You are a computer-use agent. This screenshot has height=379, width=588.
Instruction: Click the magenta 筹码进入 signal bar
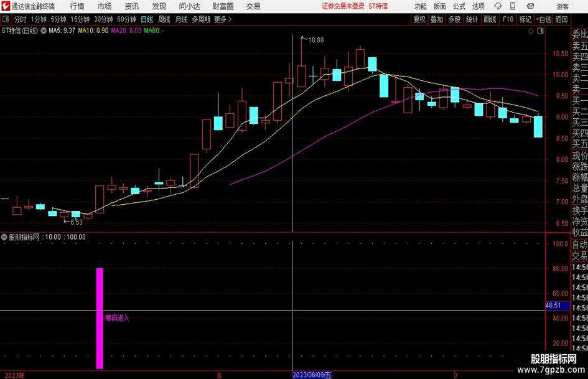click(x=100, y=318)
